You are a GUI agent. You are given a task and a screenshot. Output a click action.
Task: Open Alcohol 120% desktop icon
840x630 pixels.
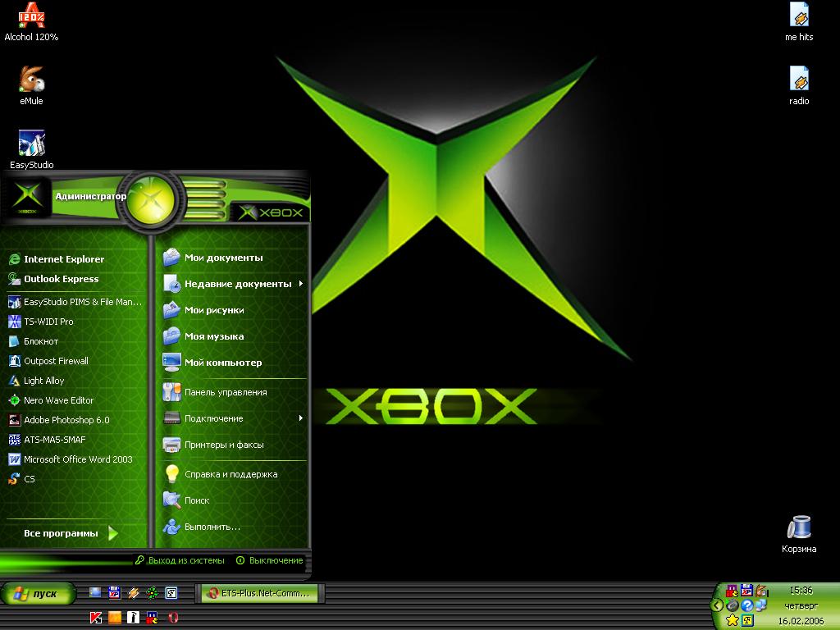[x=31, y=16]
